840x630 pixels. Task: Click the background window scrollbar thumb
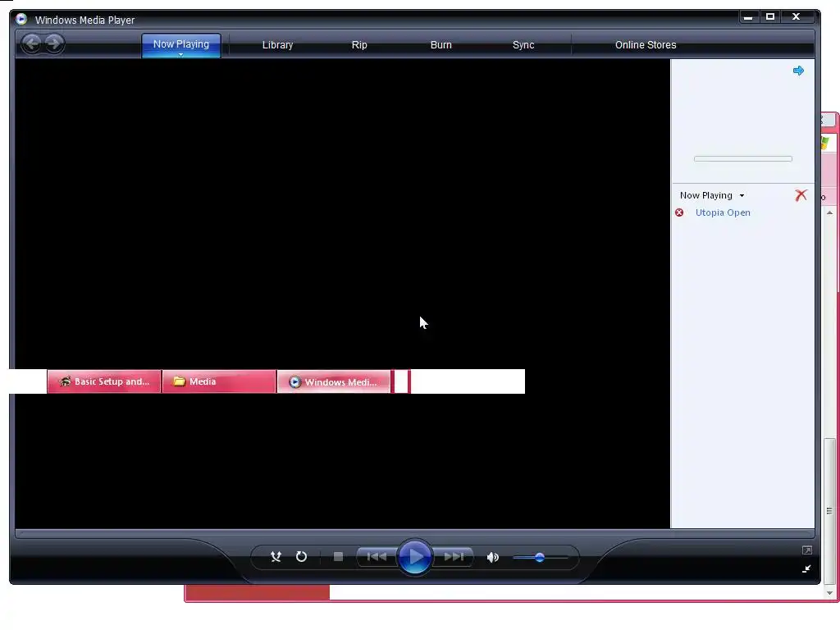[829, 510]
